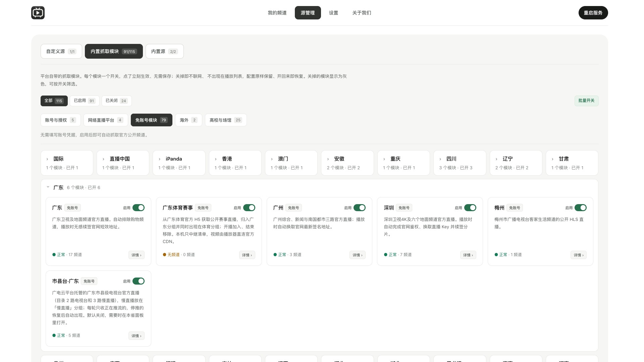The image size is (644, 362).
Task: Filter modules by 已启用
Action: 85,101
